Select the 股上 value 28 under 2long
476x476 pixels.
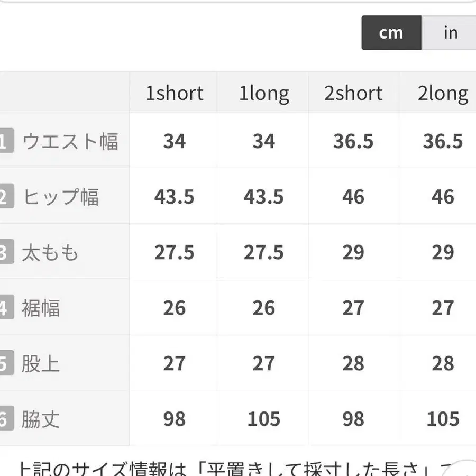(443, 363)
